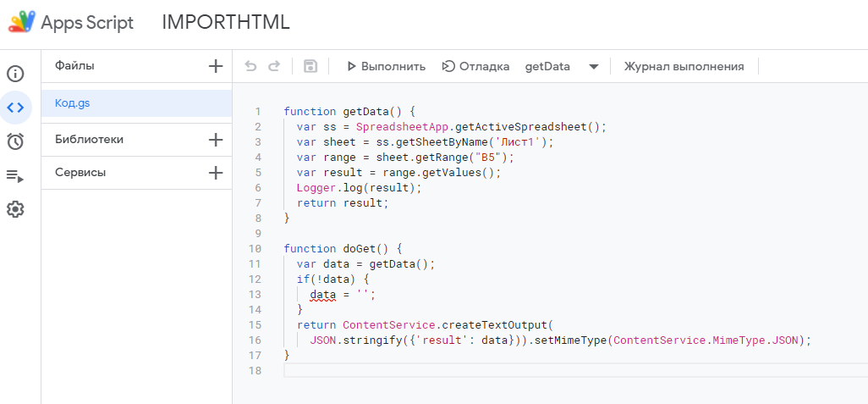This screenshot has width=868, height=404.
Task: Click 'doGet' function name on line 10
Action: pos(360,249)
